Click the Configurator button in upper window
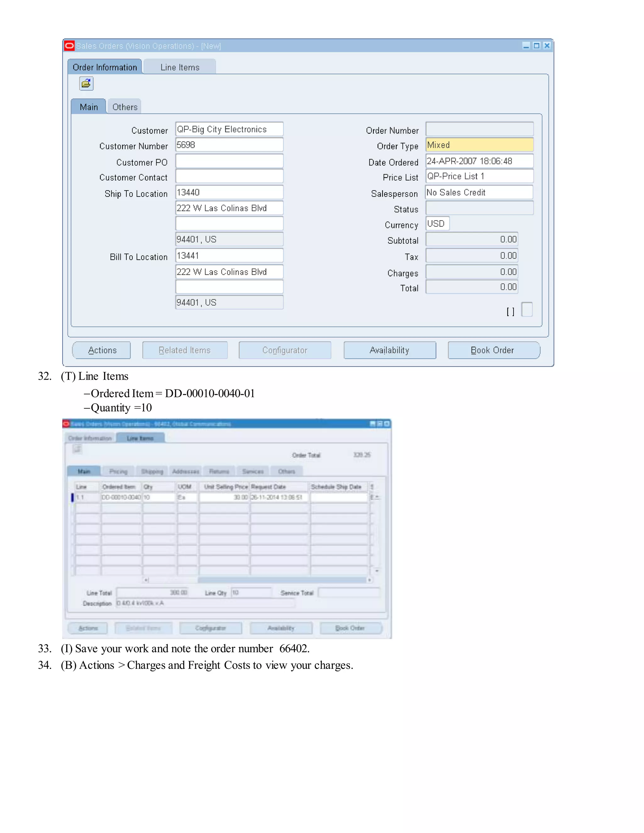644x833 pixels. coord(285,350)
